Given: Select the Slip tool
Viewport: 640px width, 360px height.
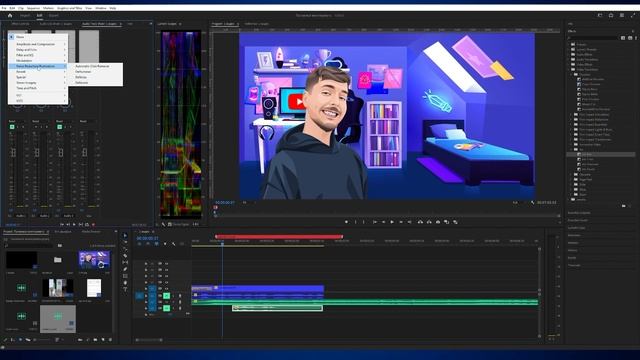Looking at the screenshot, I should 125,262.
